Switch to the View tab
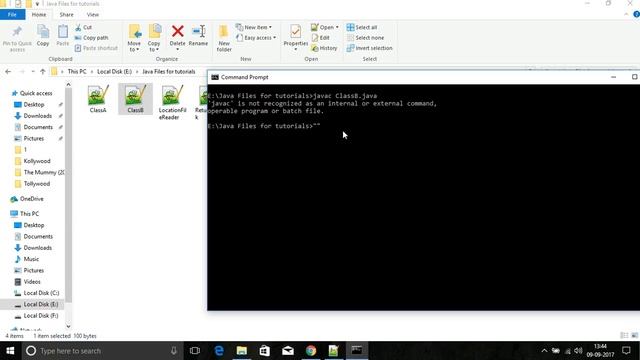 93,15
